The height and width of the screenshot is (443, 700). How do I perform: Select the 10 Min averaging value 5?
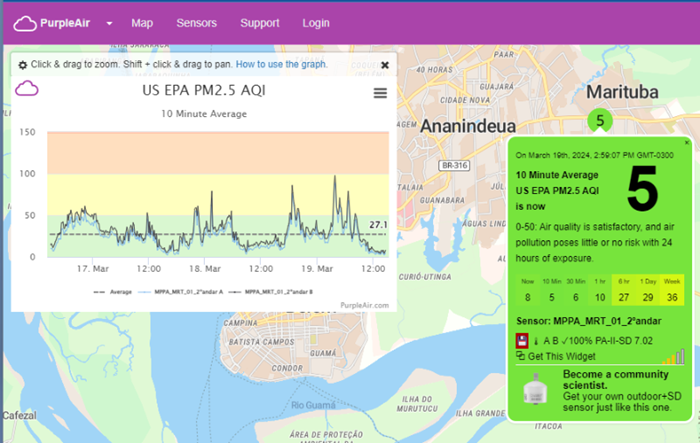tap(552, 290)
